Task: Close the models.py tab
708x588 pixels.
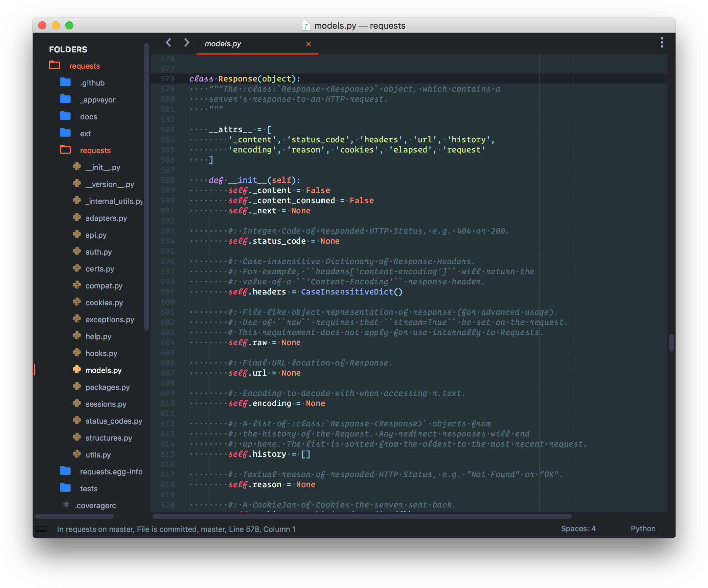Action: click(308, 44)
